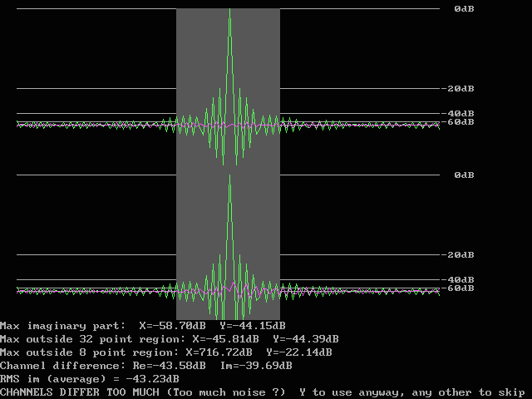Click 'Max outside 8 point region' line
This screenshot has height=399, width=532.
click(x=166, y=352)
